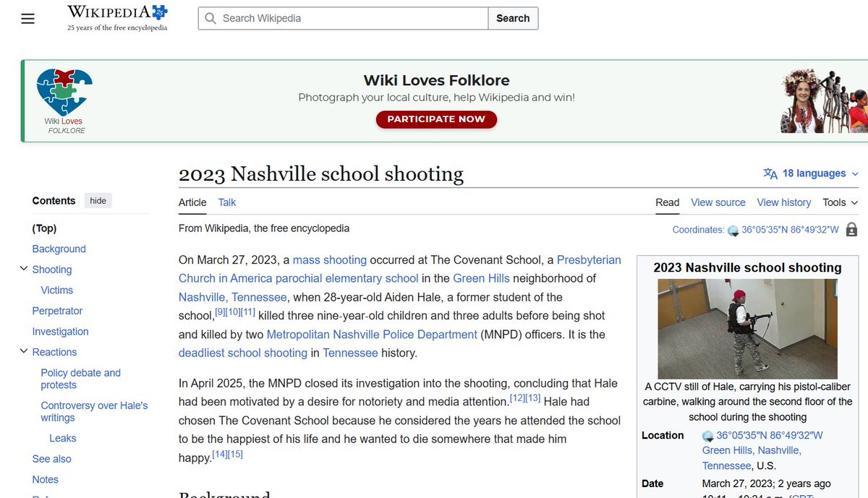The image size is (868, 498).
Task: Open Presbyterian Church in America link
Action: [400, 269]
